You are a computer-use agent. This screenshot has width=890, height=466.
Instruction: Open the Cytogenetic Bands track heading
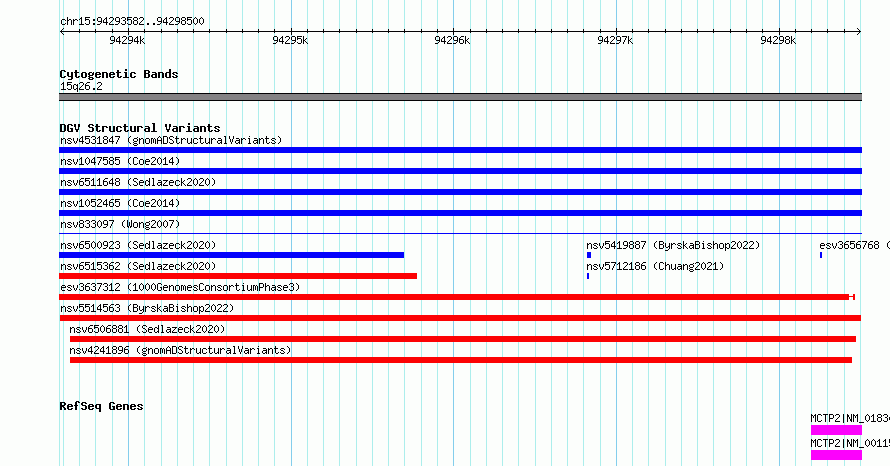119,74
